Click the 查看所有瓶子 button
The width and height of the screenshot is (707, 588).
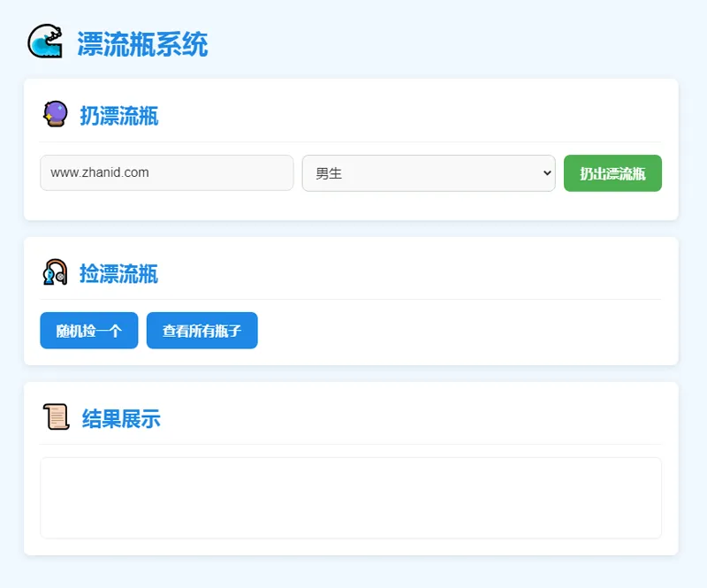coord(202,330)
